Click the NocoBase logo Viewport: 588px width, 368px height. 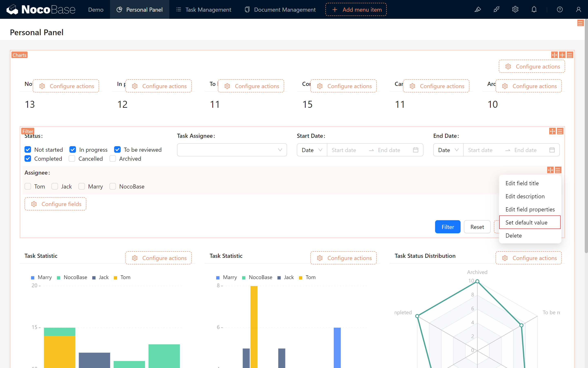tap(41, 9)
